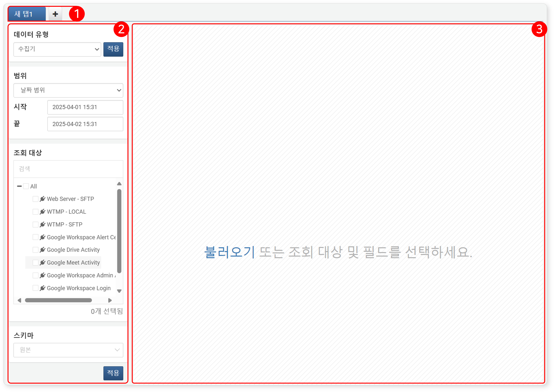The height and width of the screenshot is (392, 554).
Task: Click plug icon of WTMP - LOCAL
Action: (x=43, y=212)
